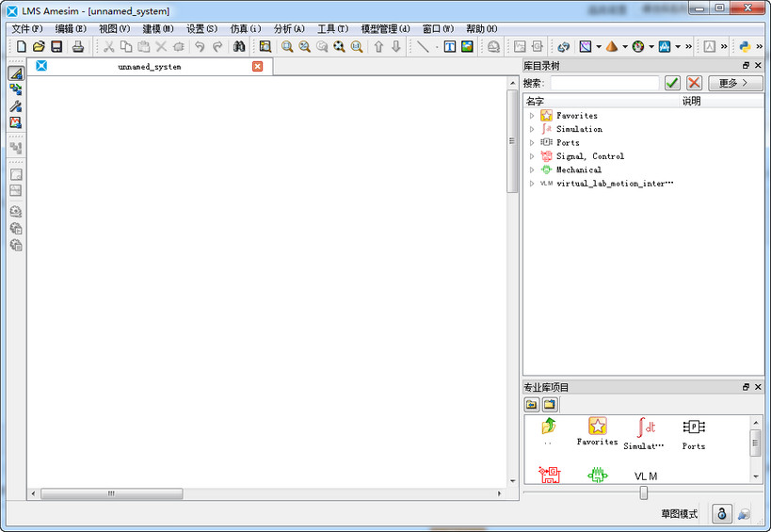Viewport: 771px width, 532px height.
Task: Insert an image with the picture icon
Action: coord(467,47)
